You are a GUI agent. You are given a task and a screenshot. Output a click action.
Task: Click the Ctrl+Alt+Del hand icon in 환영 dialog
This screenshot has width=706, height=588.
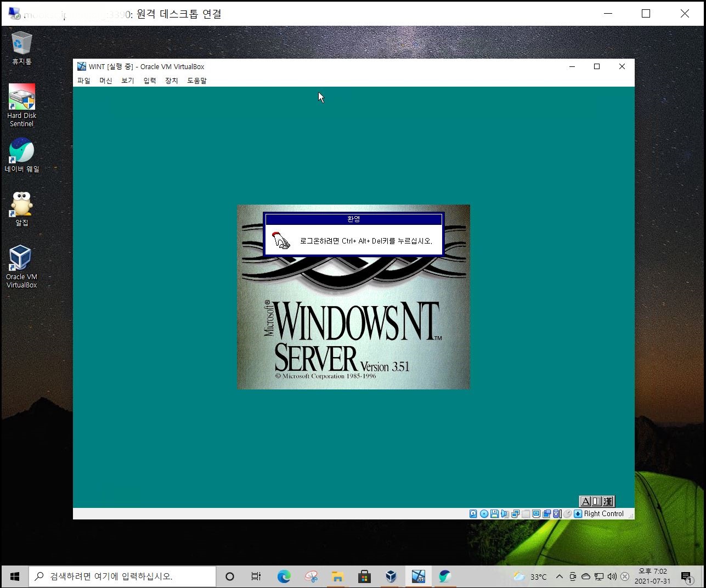280,240
